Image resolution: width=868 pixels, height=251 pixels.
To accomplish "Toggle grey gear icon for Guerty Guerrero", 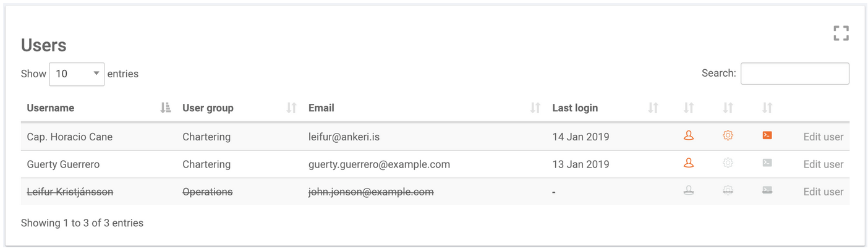I will coord(728,163).
